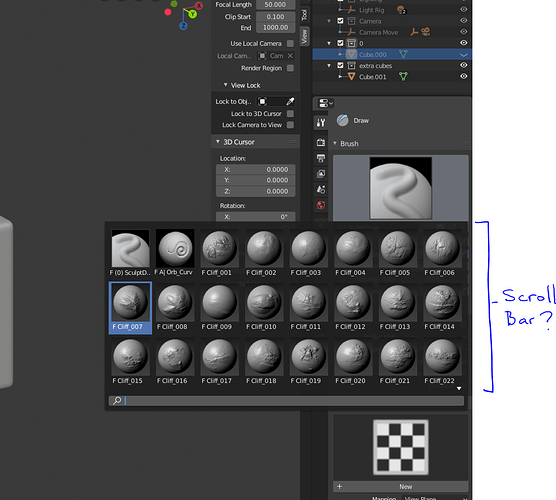Click the green Y axis gizmo ball
Viewport: 556px width, 500px height.
coord(193,14)
